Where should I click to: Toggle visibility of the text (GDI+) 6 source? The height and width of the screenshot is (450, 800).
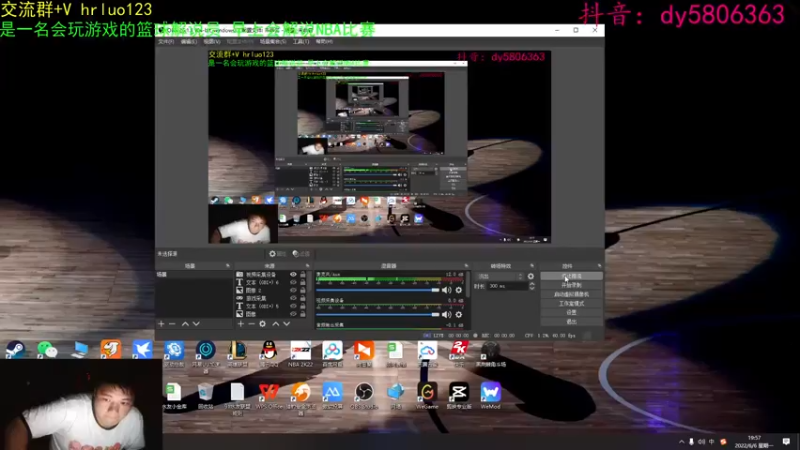coord(293,282)
